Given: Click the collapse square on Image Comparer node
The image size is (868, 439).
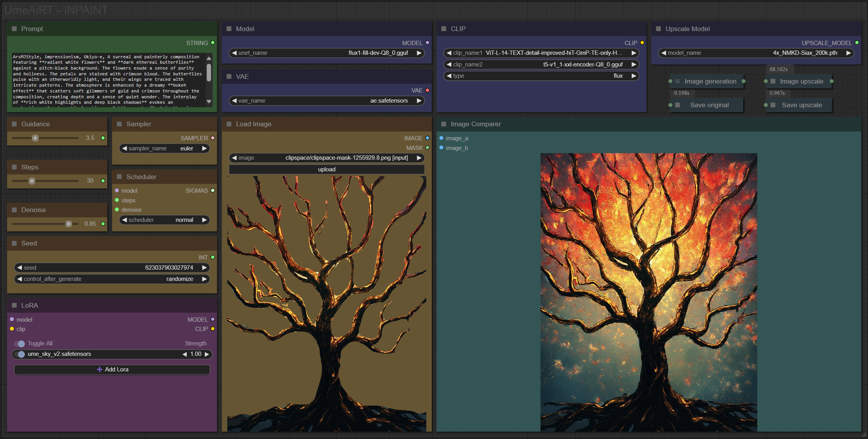Looking at the screenshot, I should tap(444, 124).
